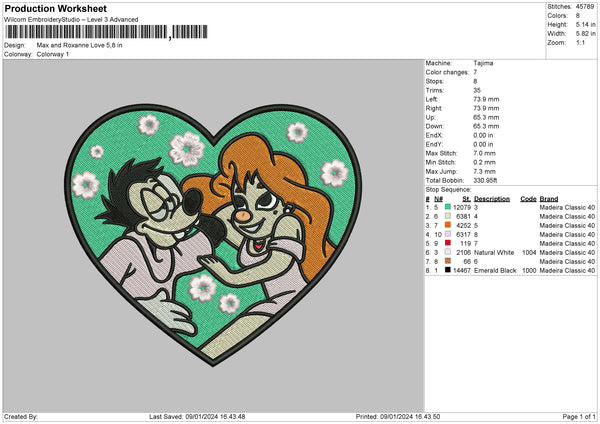The image size is (600, 424).
Task: Click the beige thread swatch in row 2
Action: coord(448,216)
